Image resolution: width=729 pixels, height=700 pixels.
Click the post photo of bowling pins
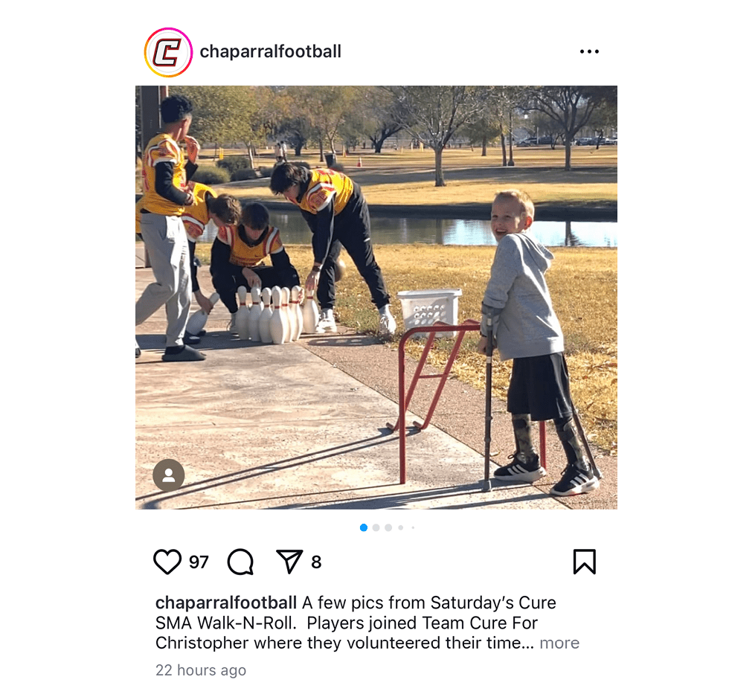(376, 298)
